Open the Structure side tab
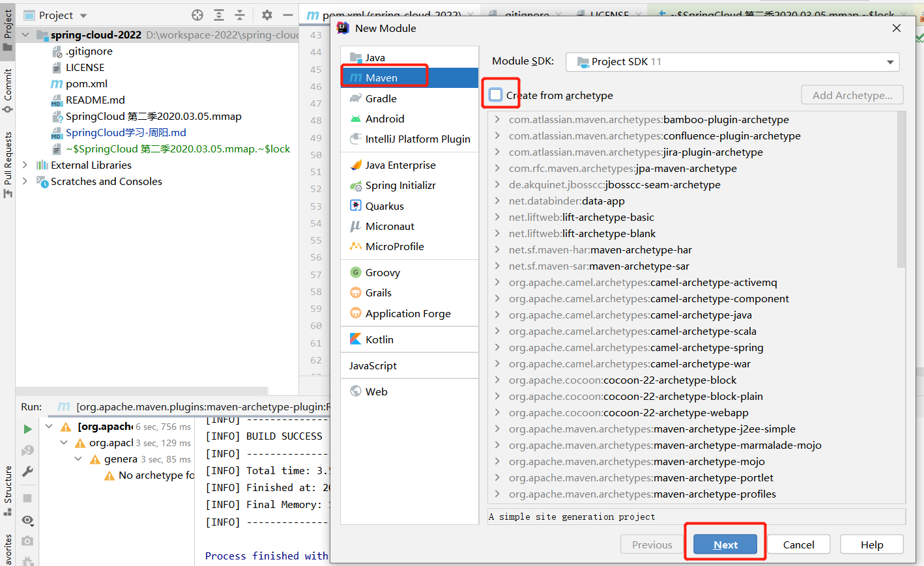The height and width of the screenshot is (566, 924). tap(8, 490)
